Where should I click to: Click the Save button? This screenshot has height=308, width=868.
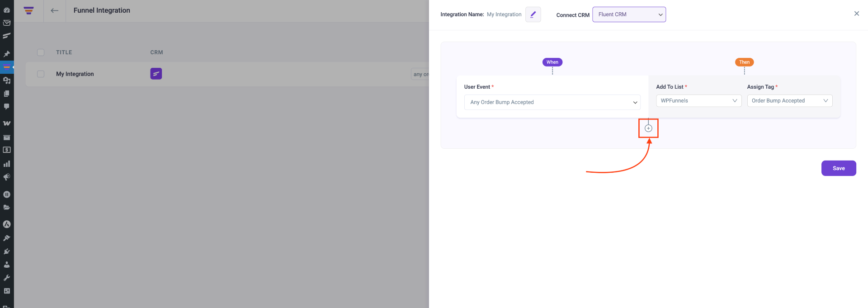tap(839, 168)
